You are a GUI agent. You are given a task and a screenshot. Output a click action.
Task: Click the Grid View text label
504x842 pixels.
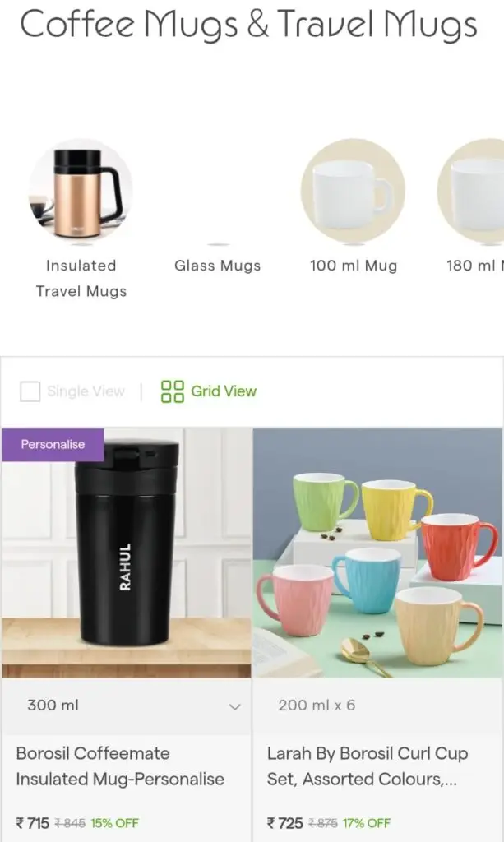tap(224, 391)
